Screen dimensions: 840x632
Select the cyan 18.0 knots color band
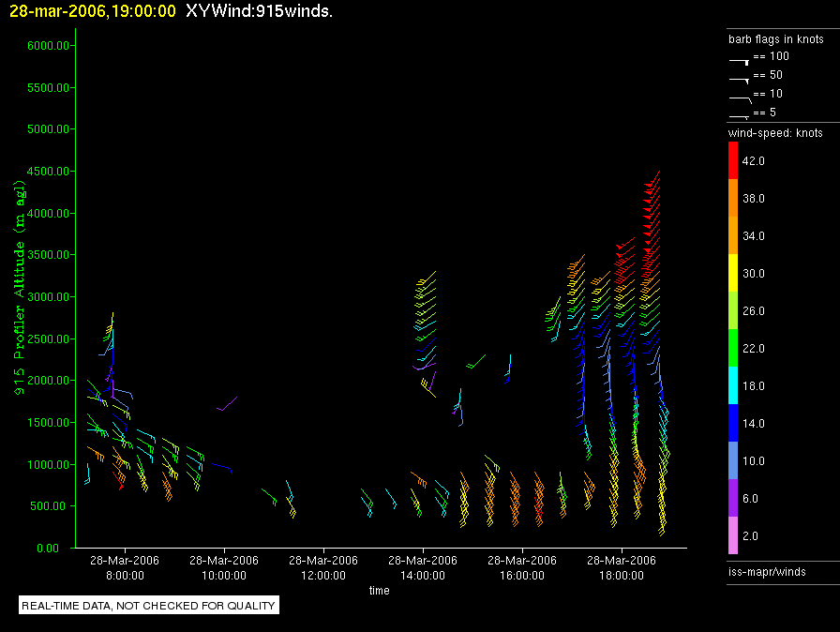click(x=733, y=385)
